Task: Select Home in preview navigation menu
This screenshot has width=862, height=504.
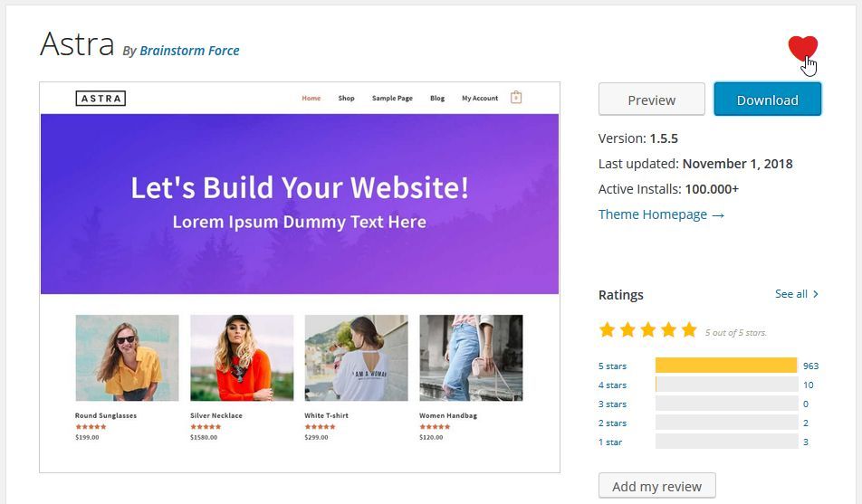Action: tap(311, 99)
